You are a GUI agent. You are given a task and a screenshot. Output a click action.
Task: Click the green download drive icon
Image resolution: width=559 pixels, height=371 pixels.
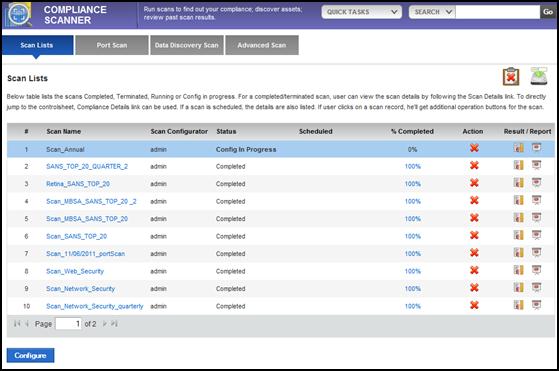[x=539, y=76]
